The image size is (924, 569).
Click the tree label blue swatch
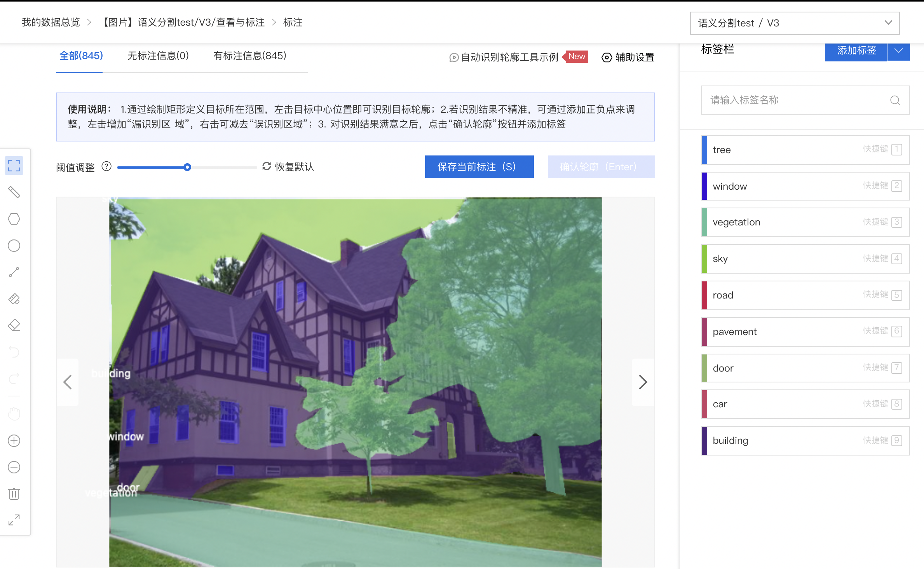coord(704,150)
